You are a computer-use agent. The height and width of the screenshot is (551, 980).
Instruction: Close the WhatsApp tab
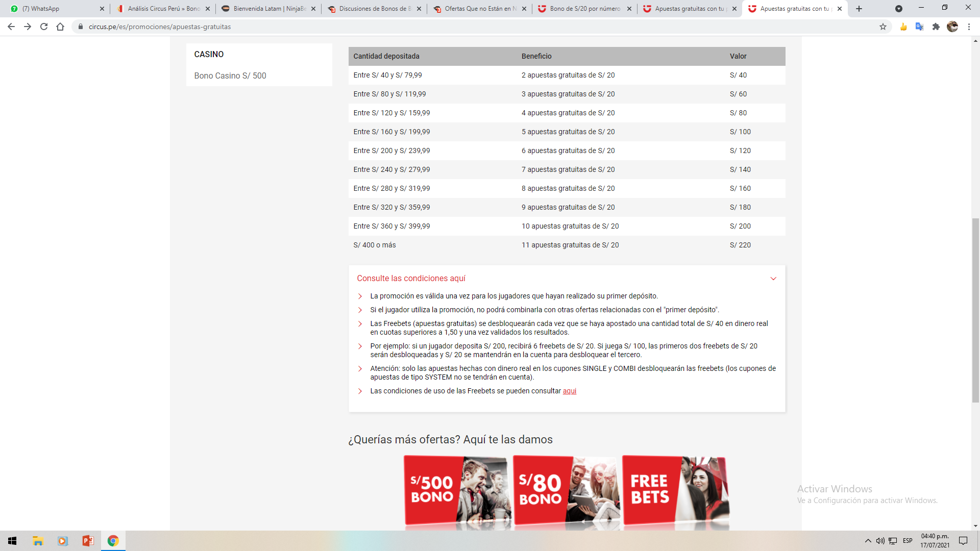[102, 9]
